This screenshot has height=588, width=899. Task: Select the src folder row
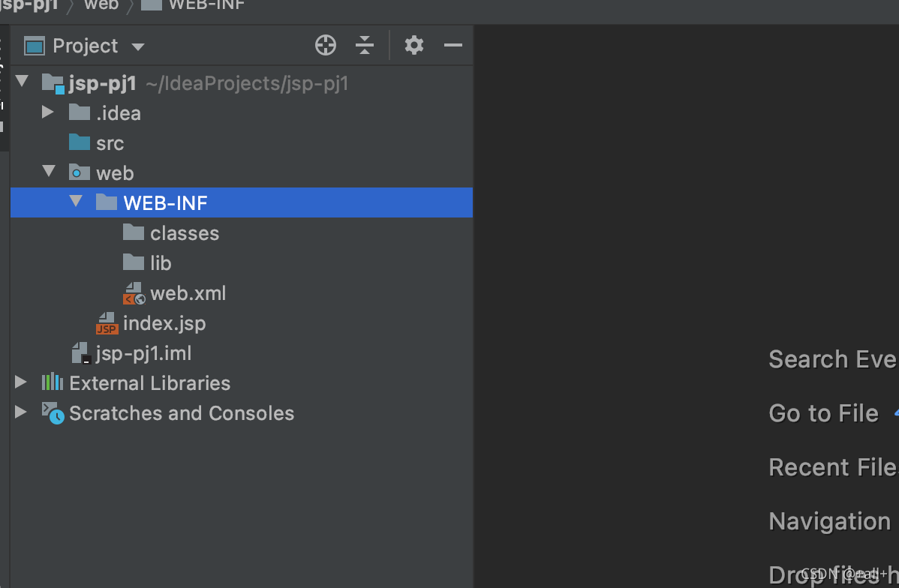point(242,142)
